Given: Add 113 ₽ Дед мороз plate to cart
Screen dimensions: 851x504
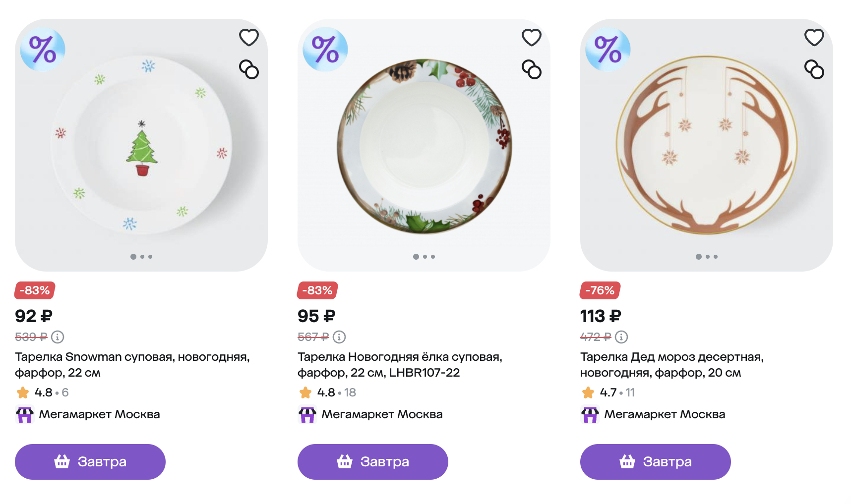Looking at the screenshot, I should tap(656, 462).
